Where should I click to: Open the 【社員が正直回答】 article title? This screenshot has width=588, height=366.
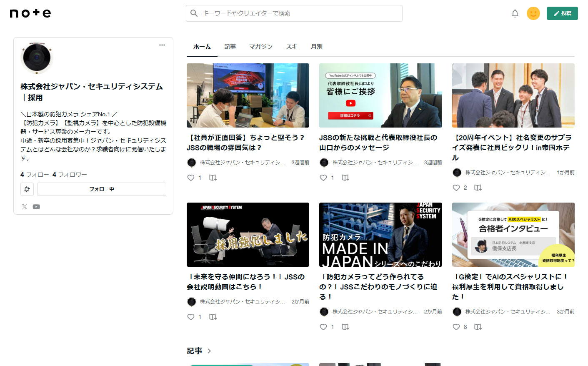[x=246, y=143]
